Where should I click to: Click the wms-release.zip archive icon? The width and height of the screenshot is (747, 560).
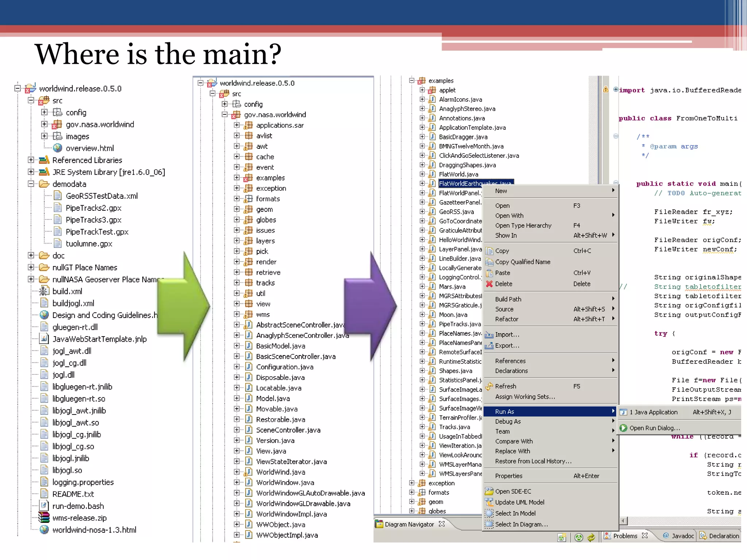(44, 518)
